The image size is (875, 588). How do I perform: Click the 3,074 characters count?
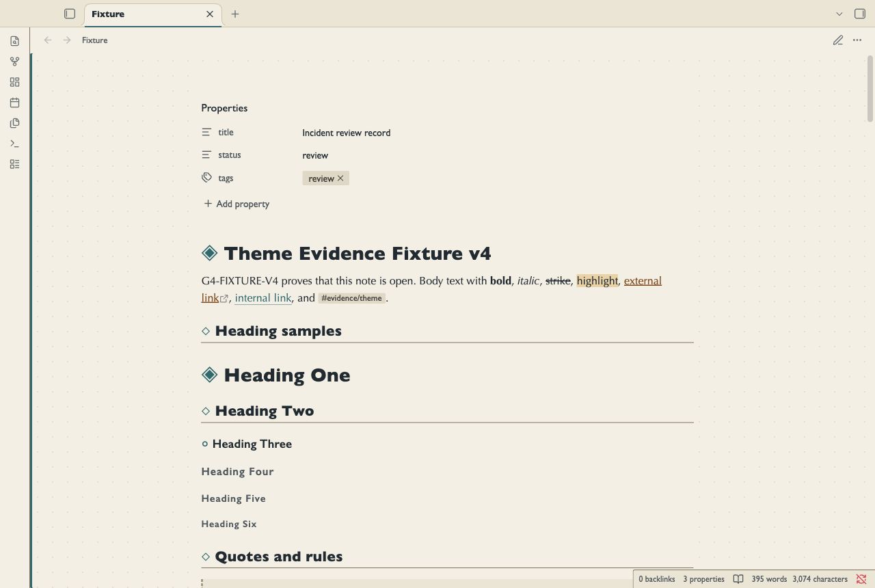click(820, 579)
